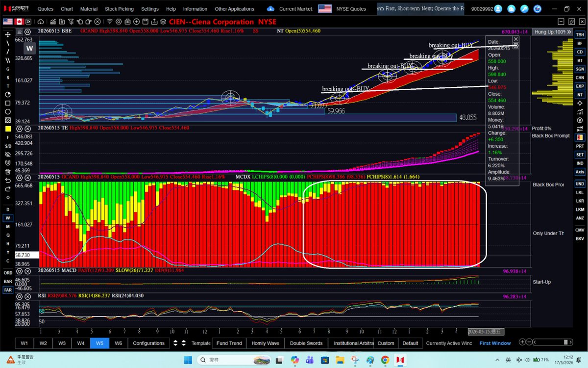Select the move crosshair drawing tool
588x368 pixels.
pyautogui.click(x=8, y=34)
